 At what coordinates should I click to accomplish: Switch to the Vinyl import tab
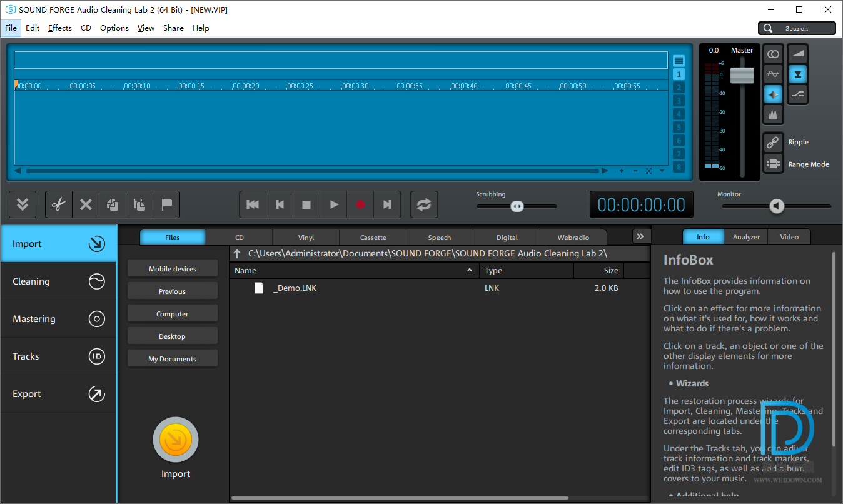coord(306,238)
